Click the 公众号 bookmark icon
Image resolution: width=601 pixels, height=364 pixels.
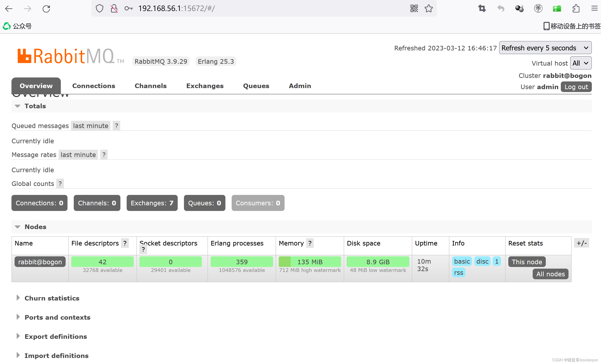point(6,26)
